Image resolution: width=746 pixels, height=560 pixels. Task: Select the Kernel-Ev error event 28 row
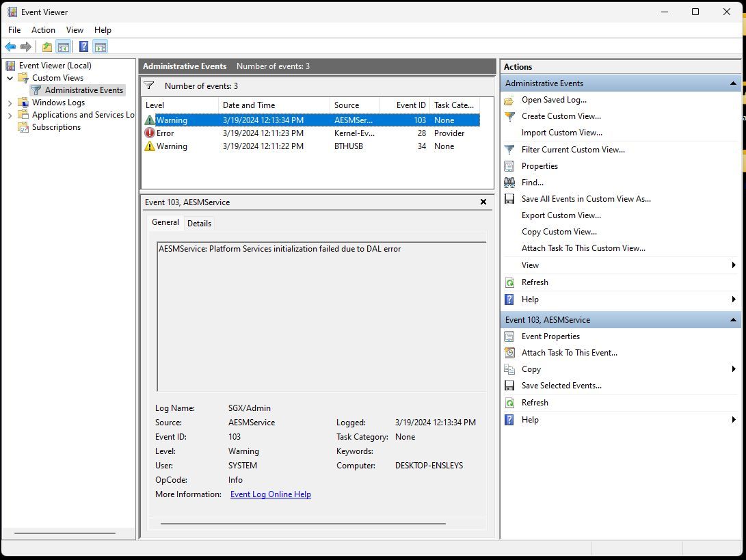[311, 133]
